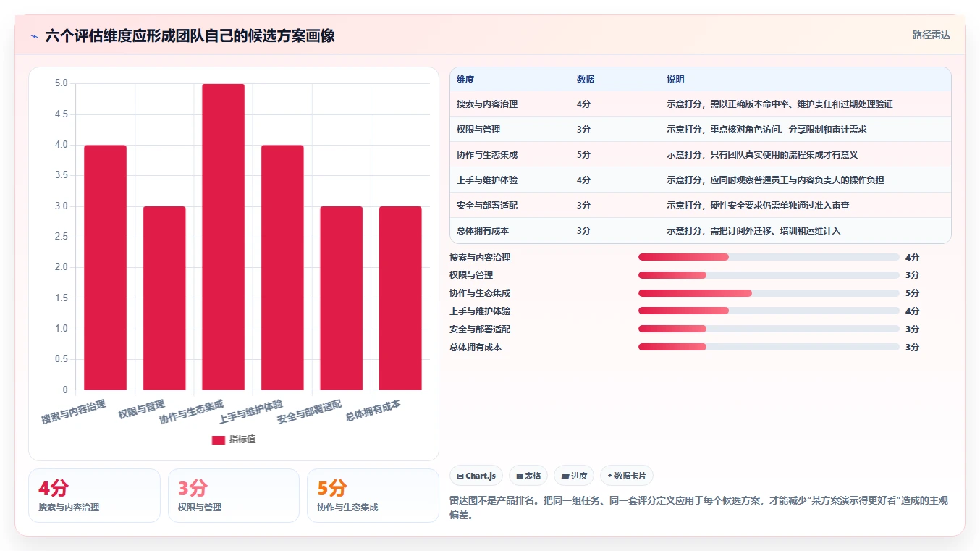Click the 5分 value beside the progress bars
This screenshot has width=980, height=551.
[912, 293]
